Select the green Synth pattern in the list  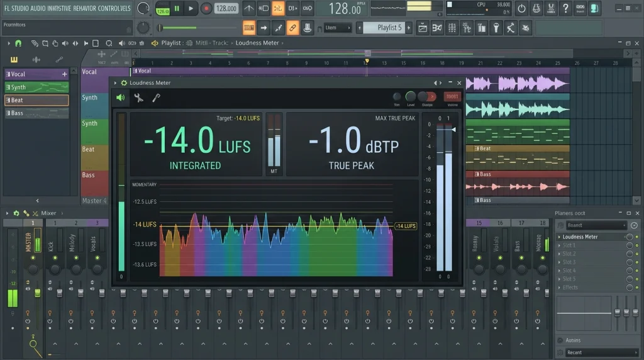(36, 87)
